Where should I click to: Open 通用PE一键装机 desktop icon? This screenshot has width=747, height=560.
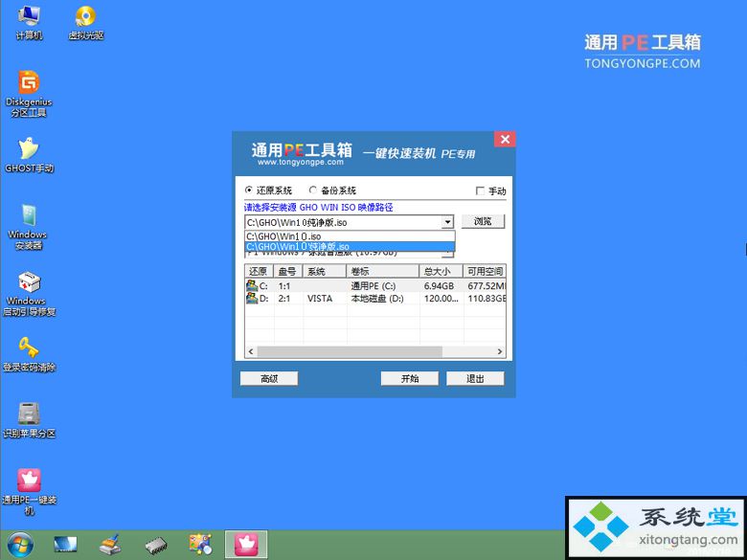click(x=29, y=492)
